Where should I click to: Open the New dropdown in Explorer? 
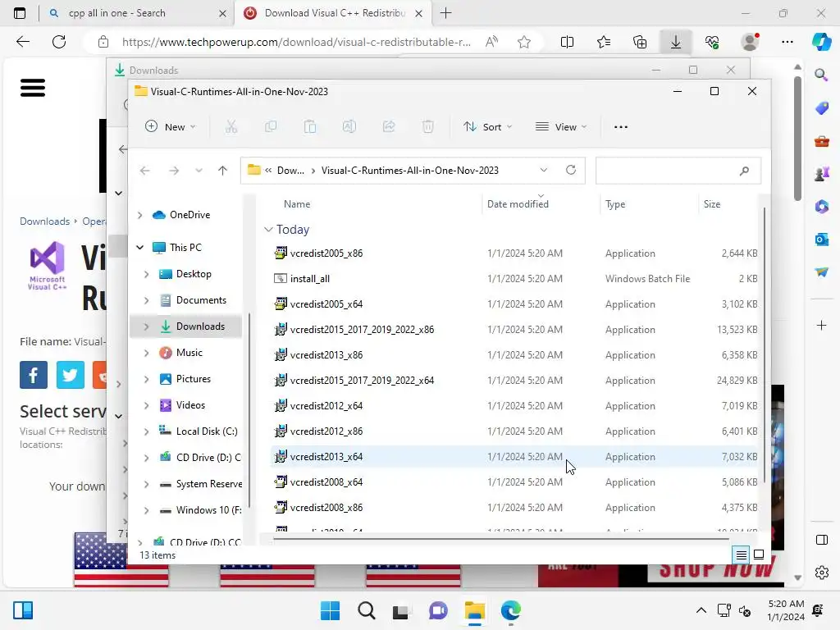171,127
